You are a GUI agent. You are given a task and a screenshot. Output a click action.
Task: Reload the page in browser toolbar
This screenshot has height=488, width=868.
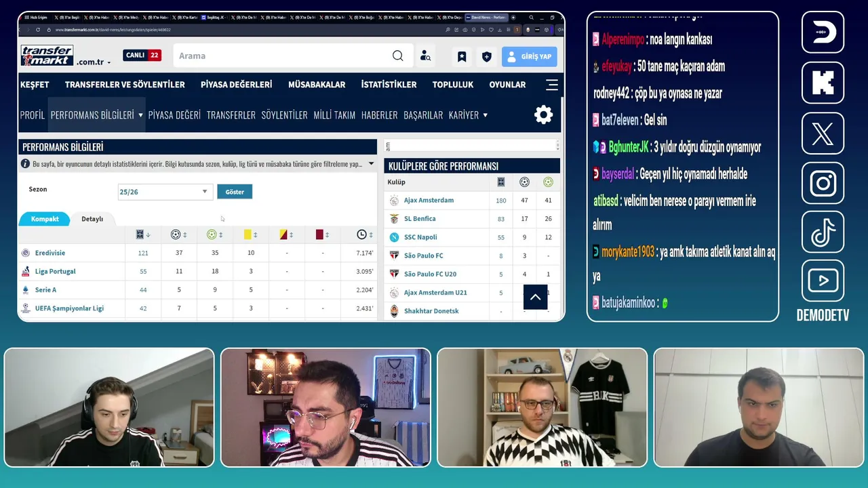click(x=38, y=30)
